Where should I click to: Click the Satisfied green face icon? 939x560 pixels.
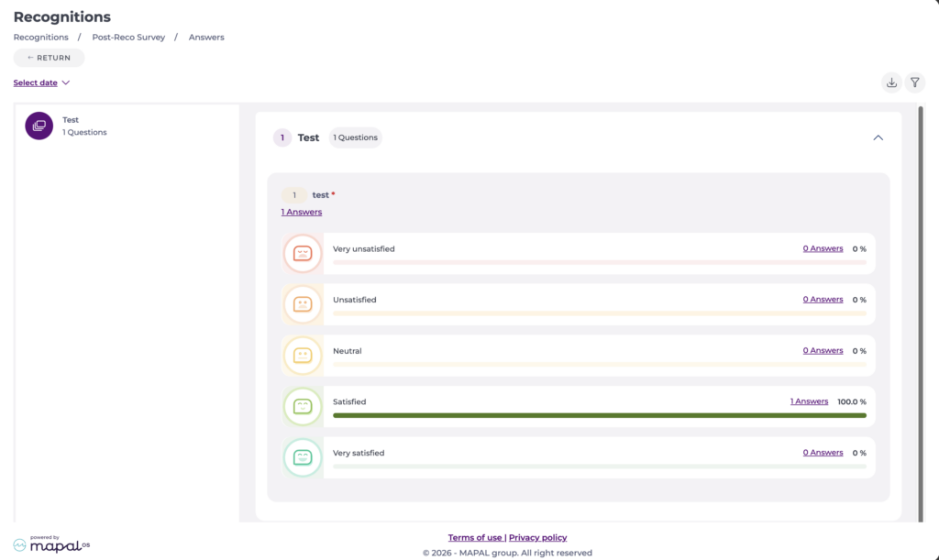(303, 407)
